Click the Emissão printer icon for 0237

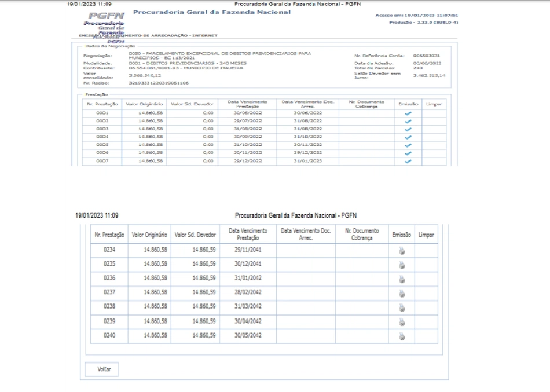(402, 294)
